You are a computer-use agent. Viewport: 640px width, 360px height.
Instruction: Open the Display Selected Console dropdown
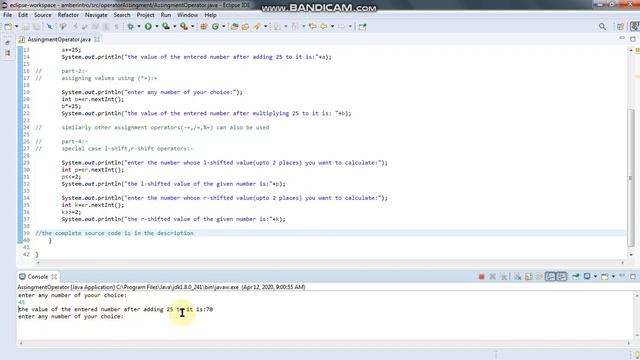(596, 277)
